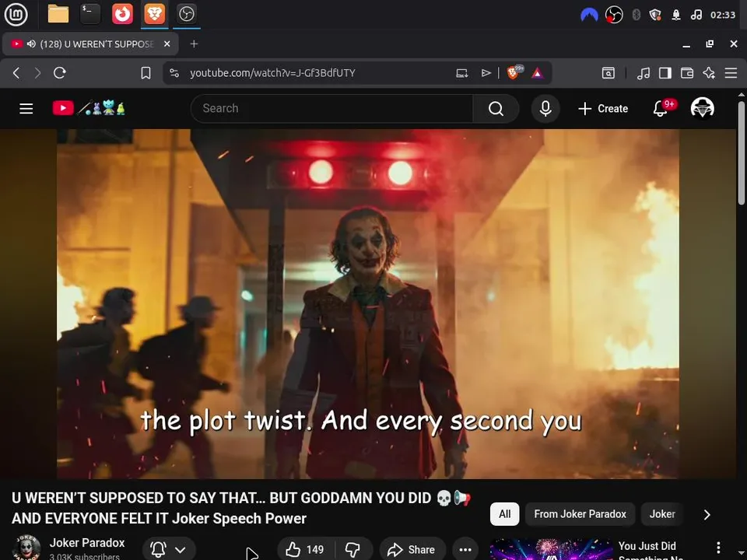Select the U WEREN'T SUPPOSE browser tab
This screenshot has width=747, height=560.
pyautogui.click(x=90, y=44)
